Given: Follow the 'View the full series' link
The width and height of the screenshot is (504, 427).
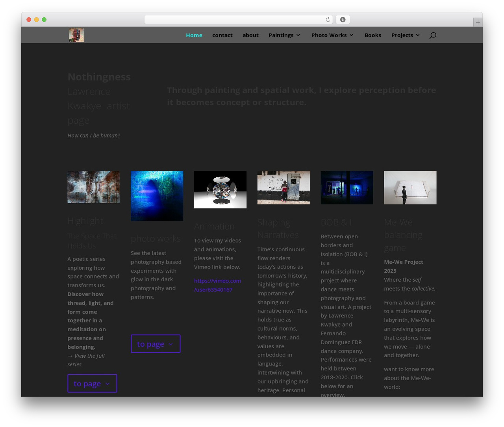Looking at the screenshot, I should coord(86,360).
